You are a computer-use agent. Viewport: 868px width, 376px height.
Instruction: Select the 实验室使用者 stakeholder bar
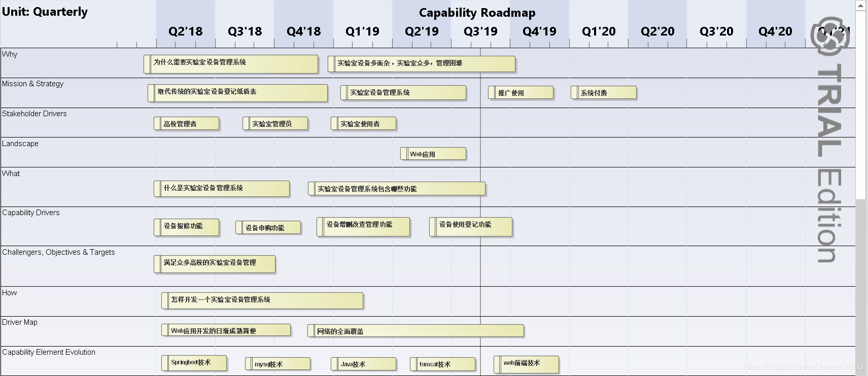[x=364, y=123]
